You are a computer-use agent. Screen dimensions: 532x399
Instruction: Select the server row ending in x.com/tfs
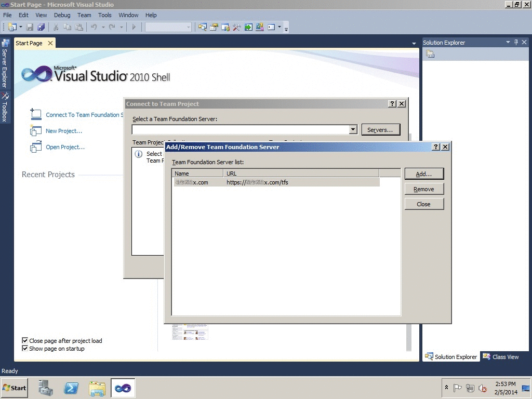coord(276,182)
